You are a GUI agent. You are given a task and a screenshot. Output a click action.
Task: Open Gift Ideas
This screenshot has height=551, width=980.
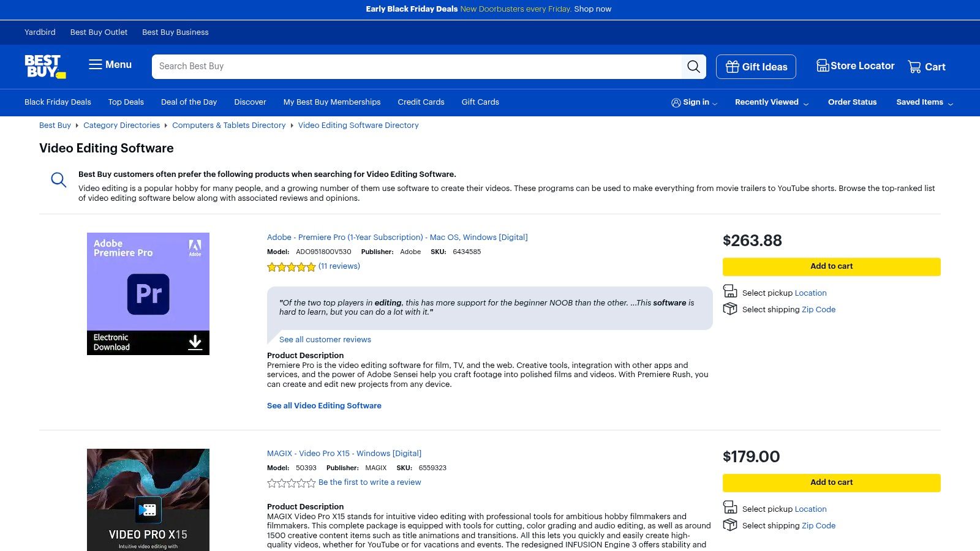(x=756, y=67)
